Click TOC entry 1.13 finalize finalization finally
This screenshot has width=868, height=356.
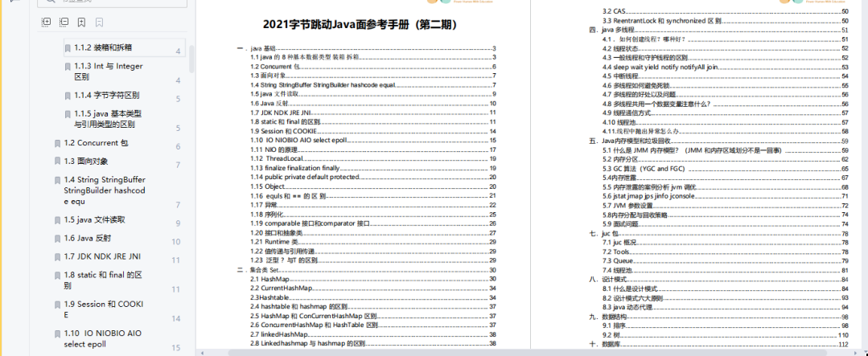pos(294,168)
